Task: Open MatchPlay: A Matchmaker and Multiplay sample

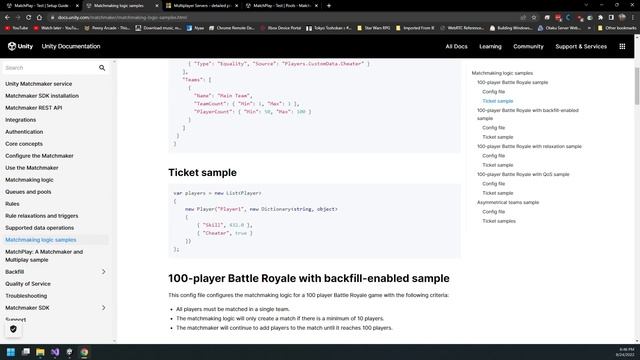Action: [x=44, y=256]
